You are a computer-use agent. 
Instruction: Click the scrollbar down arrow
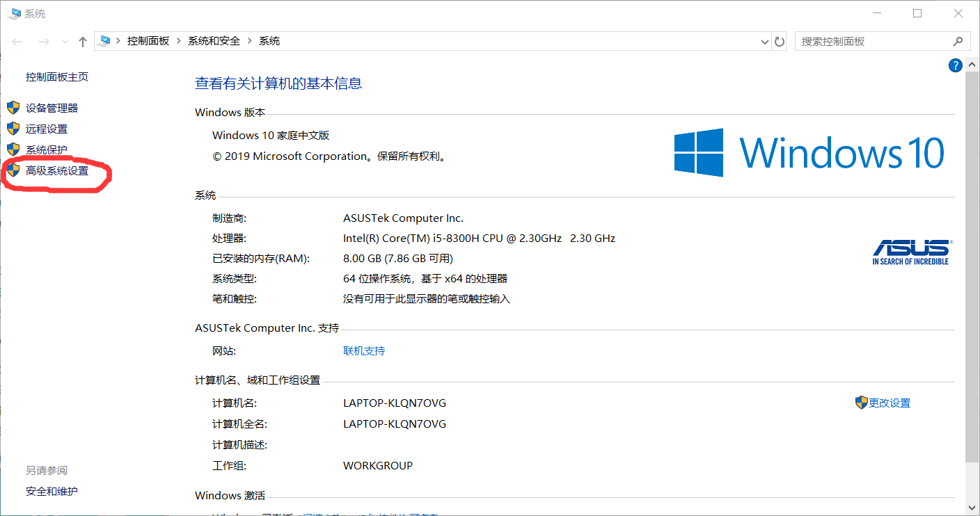pos(973,508)
